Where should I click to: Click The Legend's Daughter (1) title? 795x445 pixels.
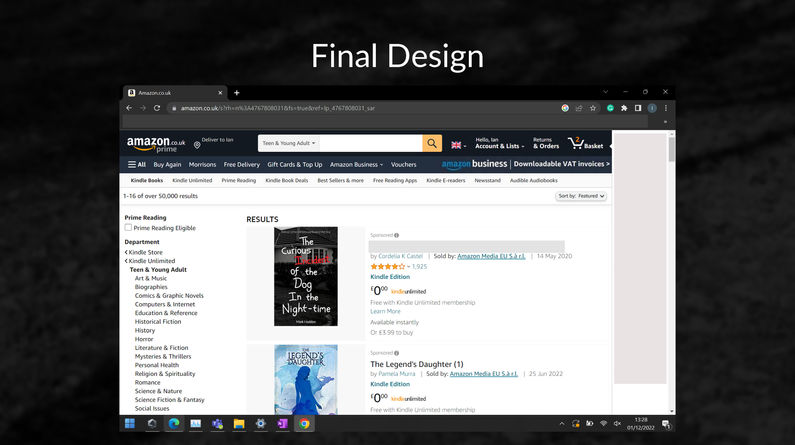(417, 364)
